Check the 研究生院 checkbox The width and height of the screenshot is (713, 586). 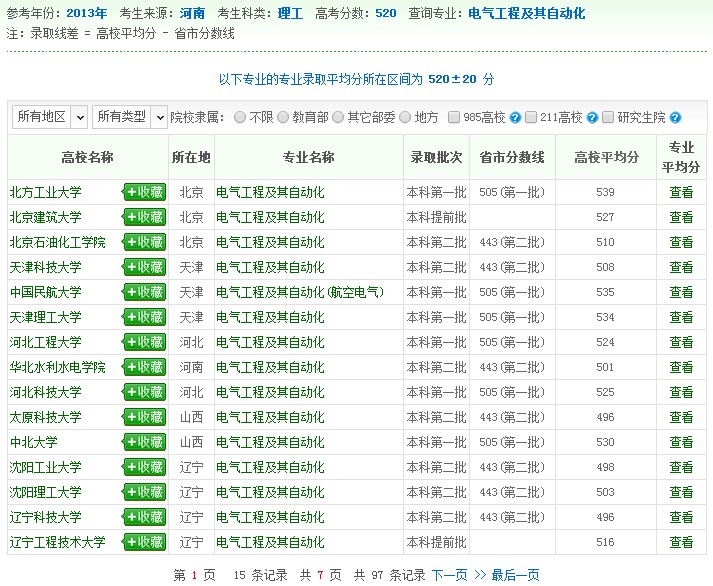coord(608,118)
